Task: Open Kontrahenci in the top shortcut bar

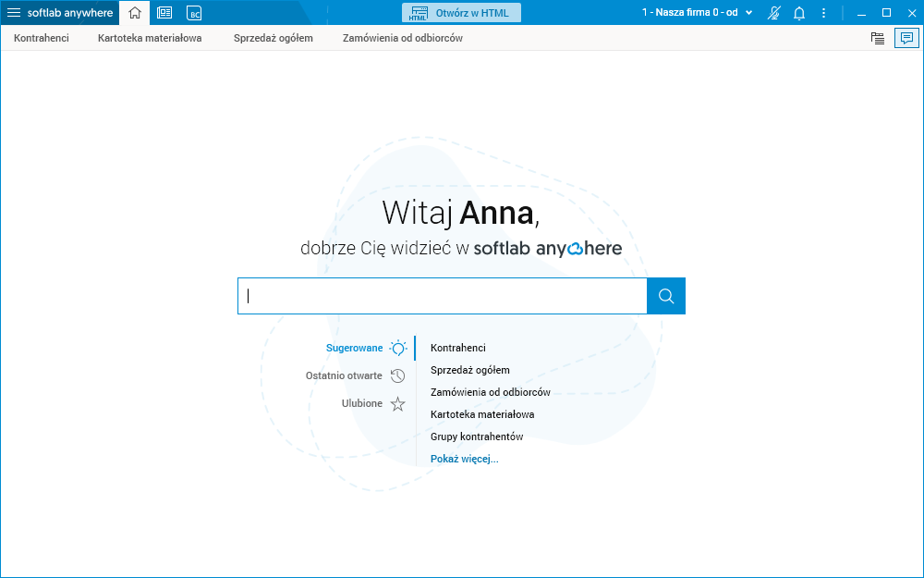Action: (42, 38)
